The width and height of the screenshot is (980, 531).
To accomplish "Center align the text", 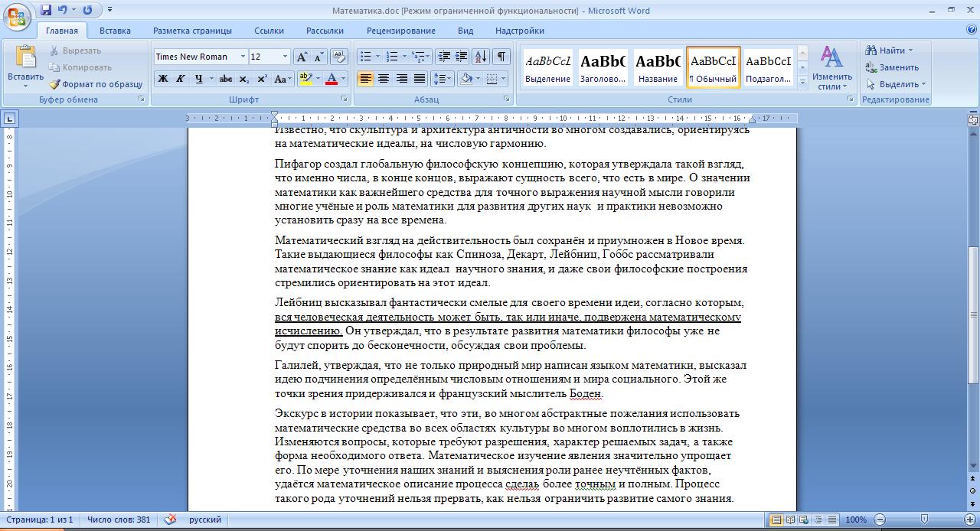I will (x=384, y=79).
